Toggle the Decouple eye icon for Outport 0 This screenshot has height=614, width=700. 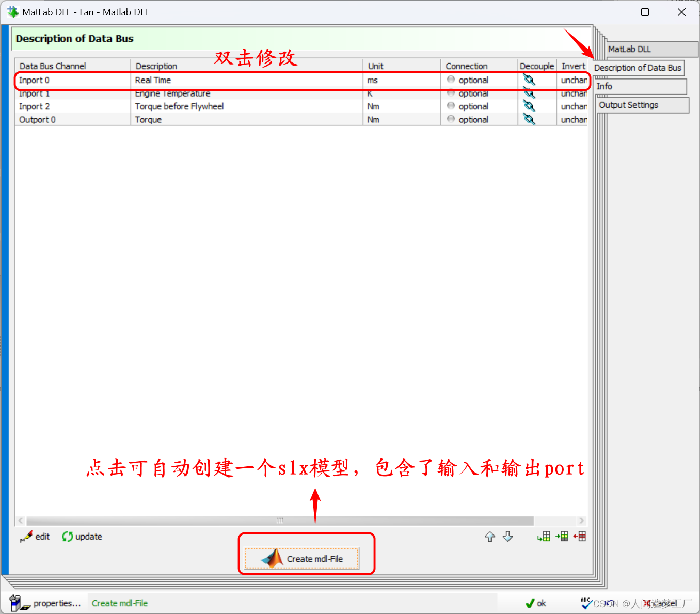tap(529, 119)
